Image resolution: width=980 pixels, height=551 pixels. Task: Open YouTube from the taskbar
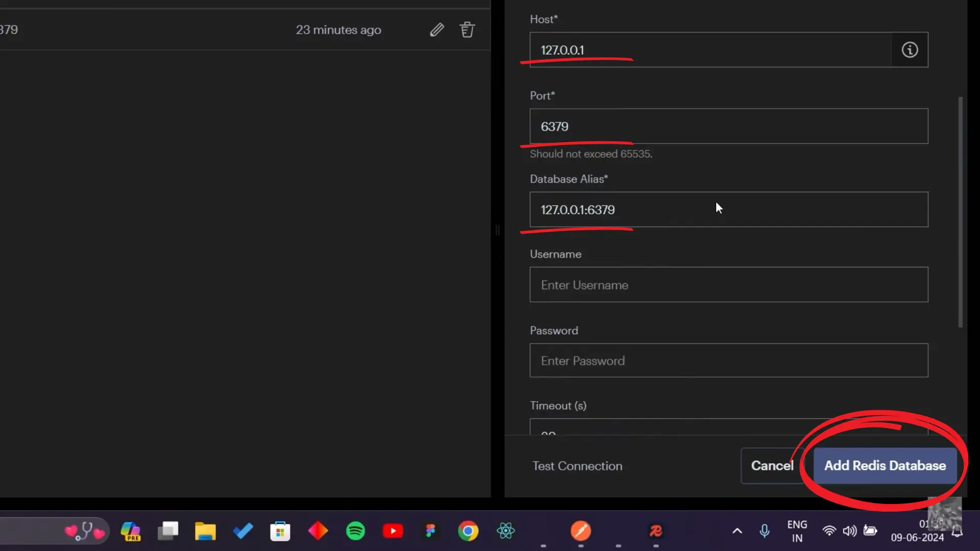point(393,531)
